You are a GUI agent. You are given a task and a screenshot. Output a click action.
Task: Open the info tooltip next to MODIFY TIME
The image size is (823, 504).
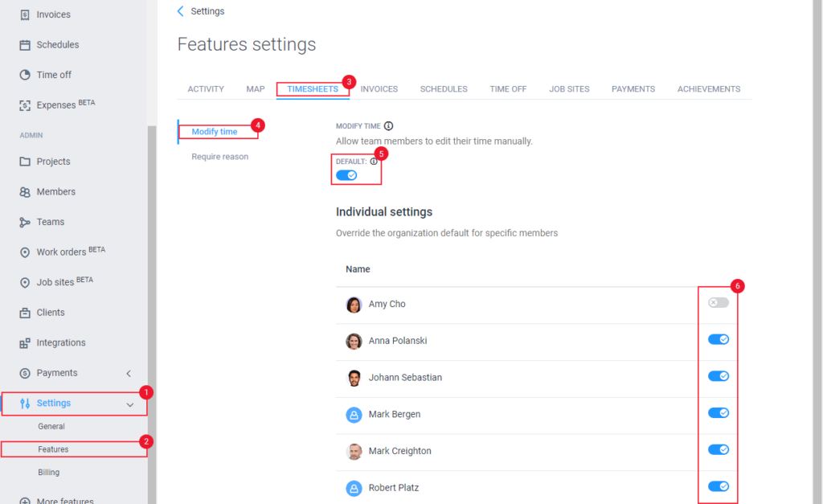pyautogui.click(x=388, y=125)
